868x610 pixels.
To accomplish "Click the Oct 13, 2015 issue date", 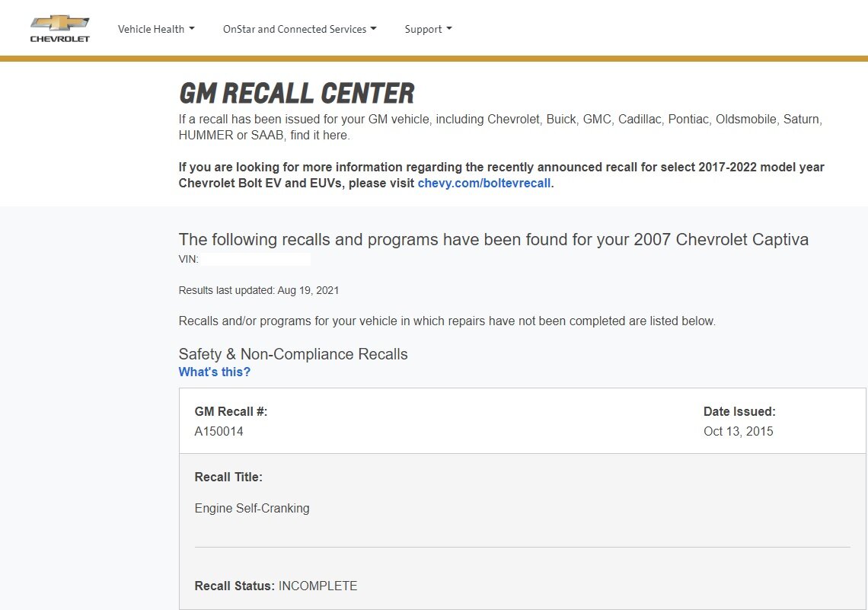I will pyautogui.click(x=738, y=432).
